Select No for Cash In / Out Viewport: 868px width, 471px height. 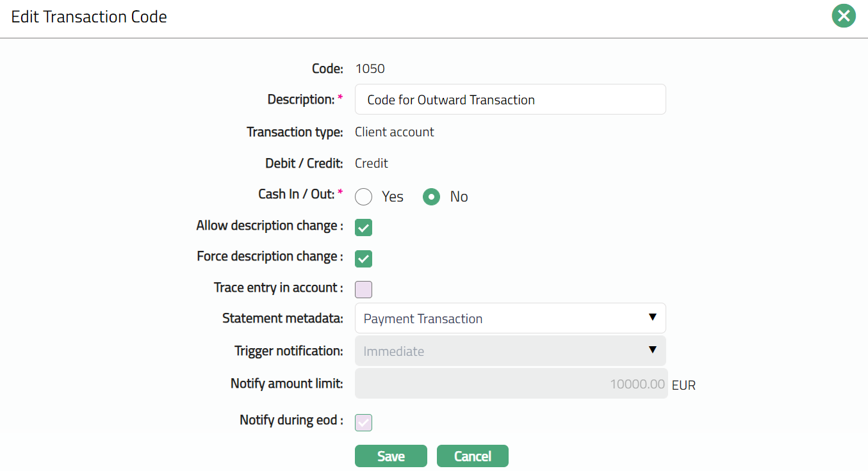coord(432,197)
